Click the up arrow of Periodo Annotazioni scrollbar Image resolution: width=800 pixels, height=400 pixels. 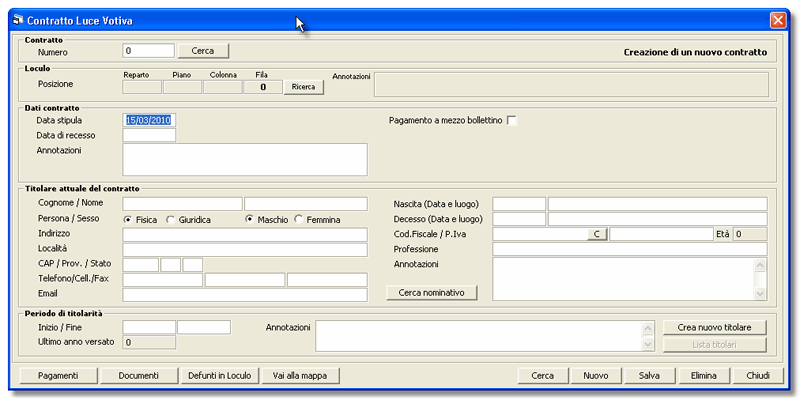click(648, 328)
